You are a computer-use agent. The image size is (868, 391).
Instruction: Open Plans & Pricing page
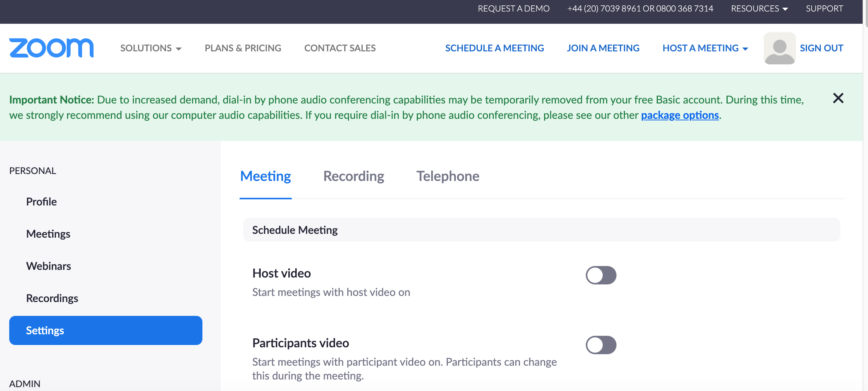[243, 48]
